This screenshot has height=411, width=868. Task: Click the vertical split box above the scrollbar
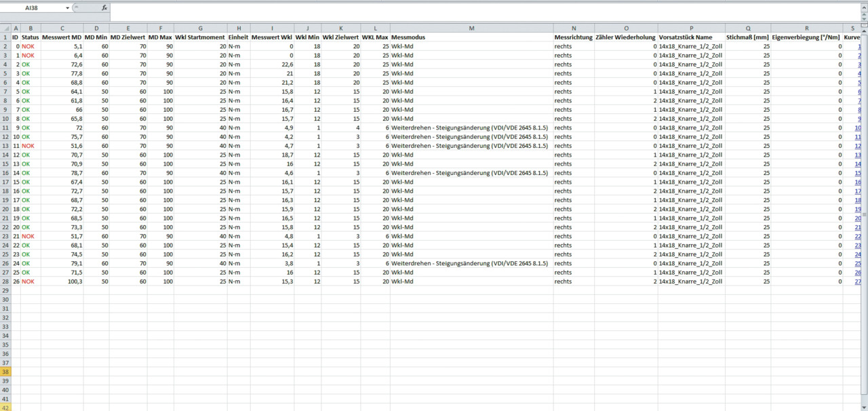coord(864,25)
